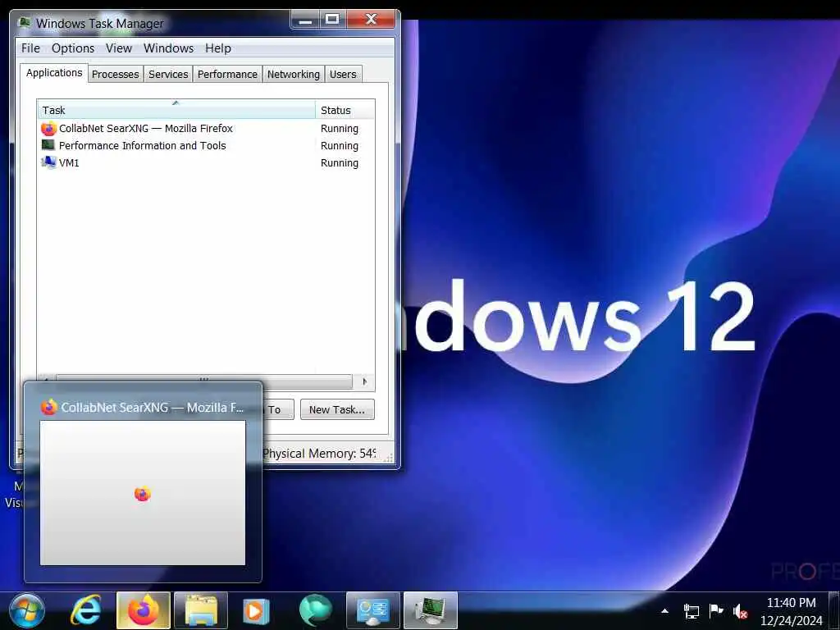Click the CollabNet SearXNG preview title
This screenshot has height=630, width=840.
[x=152, y=407]
